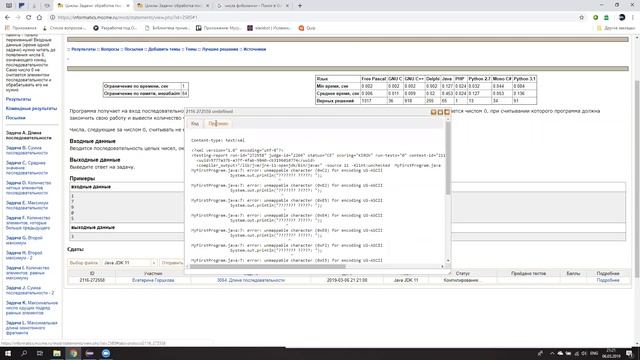Switch to the third Google search tab
The height and width of the screenshot is (360, 640).
[x=253, y=6]
